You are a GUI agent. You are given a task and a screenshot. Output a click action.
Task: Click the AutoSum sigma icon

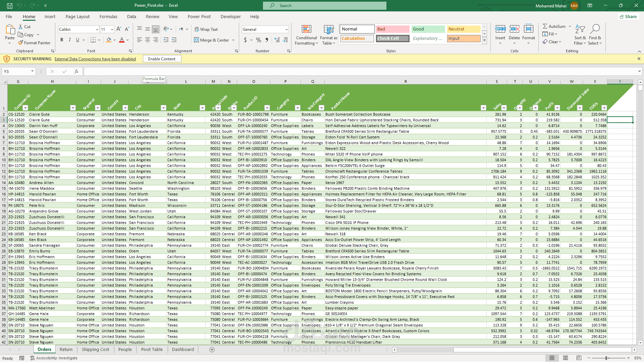tap(545, 26)
